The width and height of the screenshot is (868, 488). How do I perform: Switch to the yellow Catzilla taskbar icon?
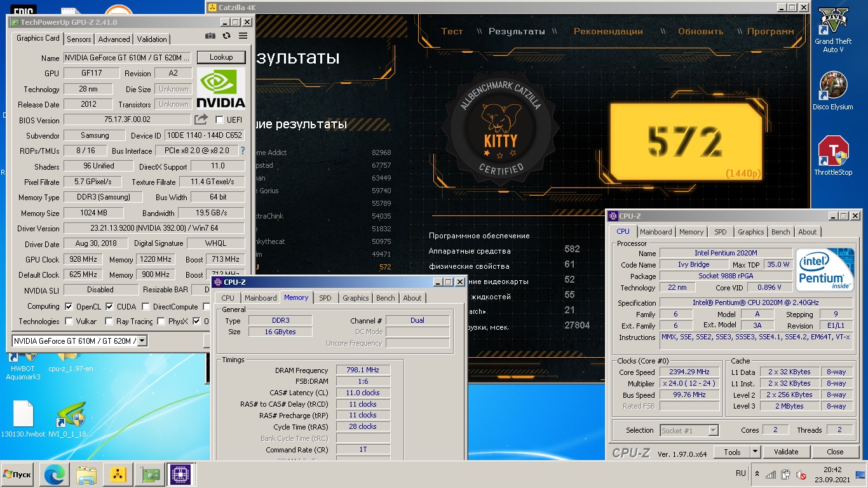tap(118, 474)
